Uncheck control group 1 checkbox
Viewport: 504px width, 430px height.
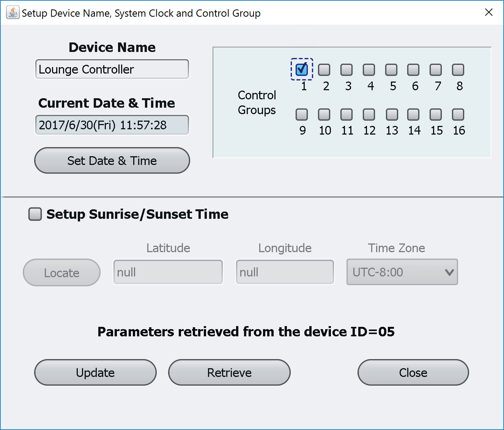302,69
